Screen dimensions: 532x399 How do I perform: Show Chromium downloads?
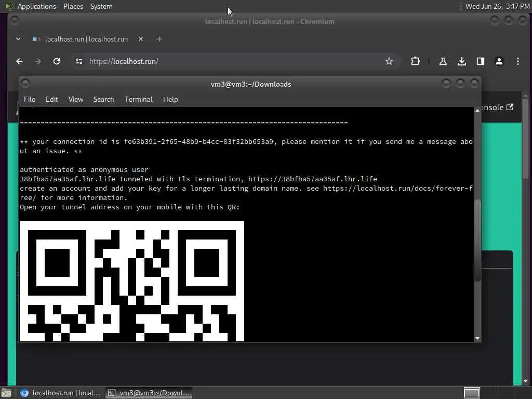click(462, 61)
